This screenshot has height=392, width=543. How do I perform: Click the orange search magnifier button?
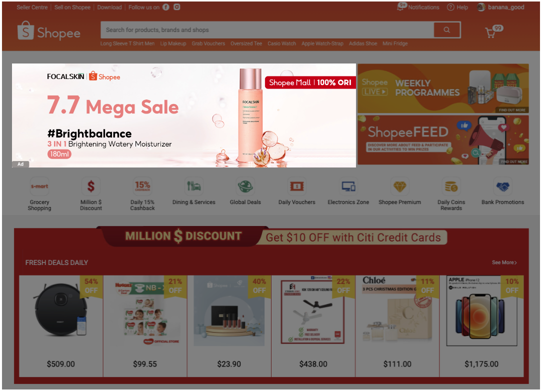coord(446,30)
